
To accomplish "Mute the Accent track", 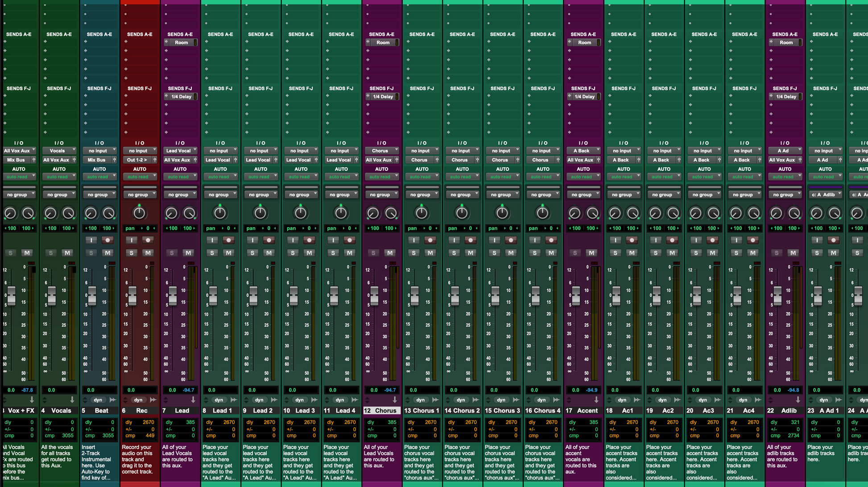I will 591,253.
